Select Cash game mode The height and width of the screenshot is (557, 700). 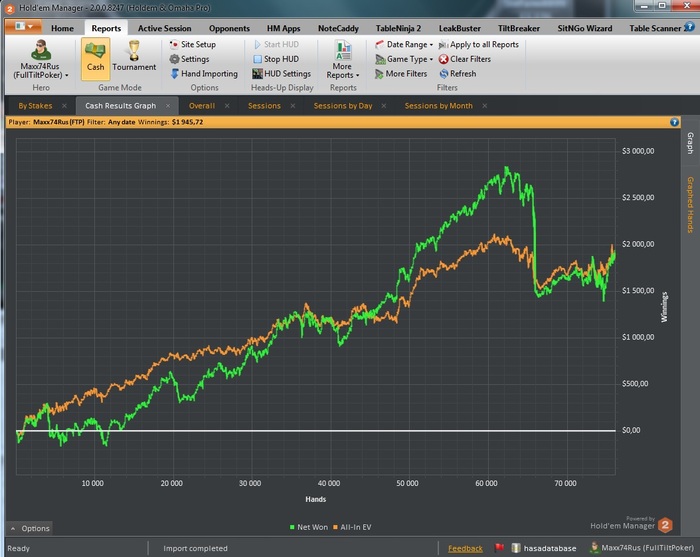tap(95, 58)
